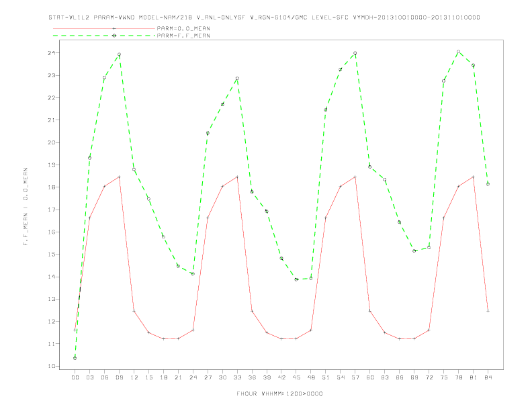Click the x-axis tick label 72
The width and height of the screenshot is (532, 411).
(429, 377)
